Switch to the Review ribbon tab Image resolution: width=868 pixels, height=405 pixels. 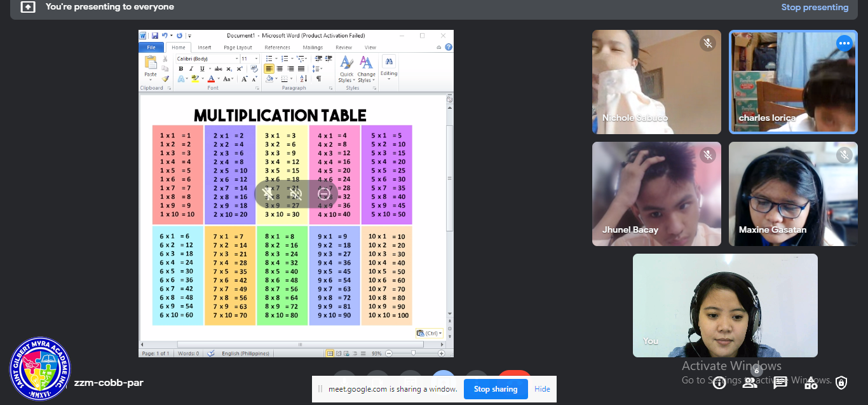[344, 47]
